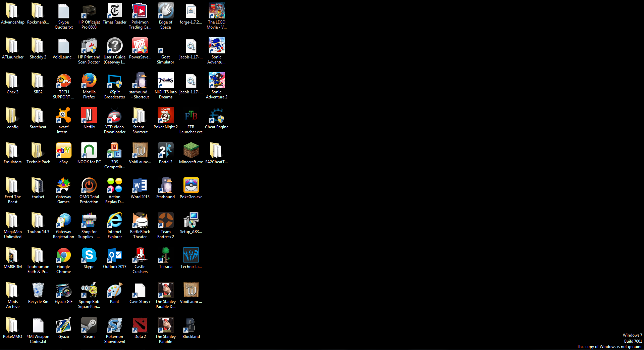Open XSplit Broadcaster

coord(115,81)
